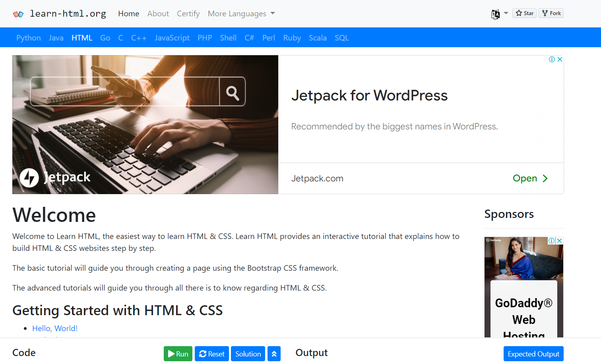Open the Scala tutorial
Screen dimensions: 601x364
tap(318, 38)
